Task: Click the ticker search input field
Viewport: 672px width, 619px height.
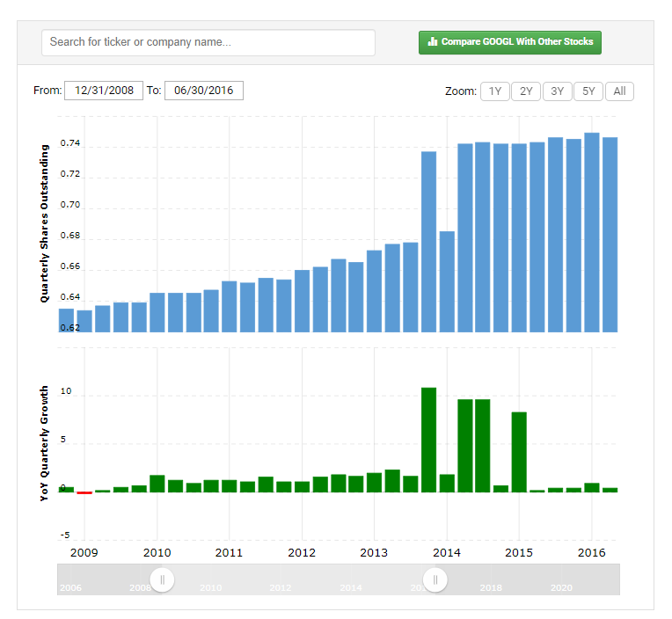Action: click(208, 42)
